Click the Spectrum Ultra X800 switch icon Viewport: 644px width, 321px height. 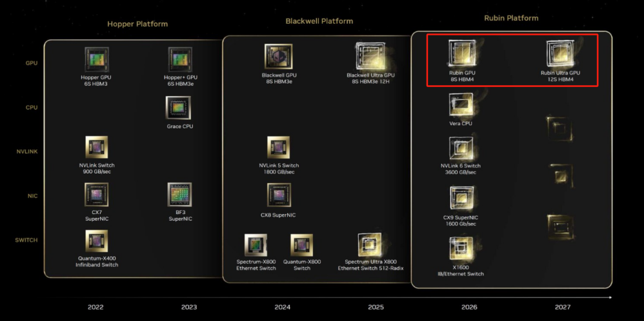click(x=369, y=245)
